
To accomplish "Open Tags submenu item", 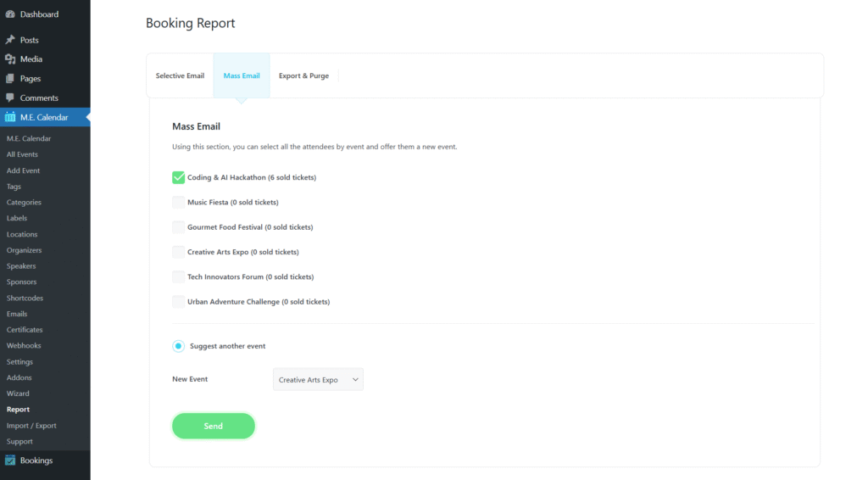I will coord(14,187).
